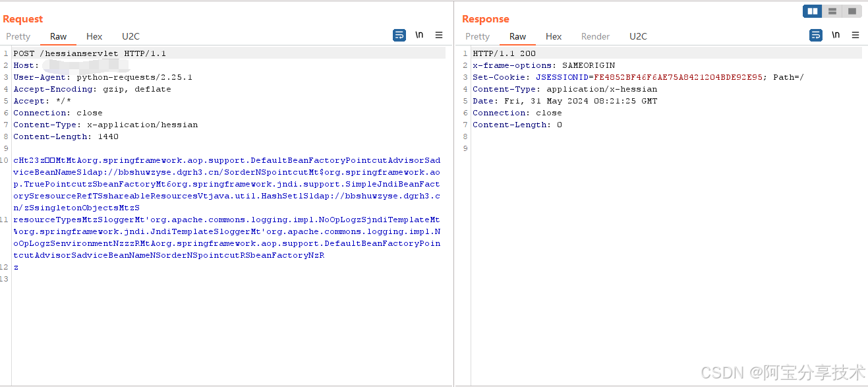868x387 pixels.
Task: Click the Accept-Encoding gzip, deflate line
Action: [92, 89]
